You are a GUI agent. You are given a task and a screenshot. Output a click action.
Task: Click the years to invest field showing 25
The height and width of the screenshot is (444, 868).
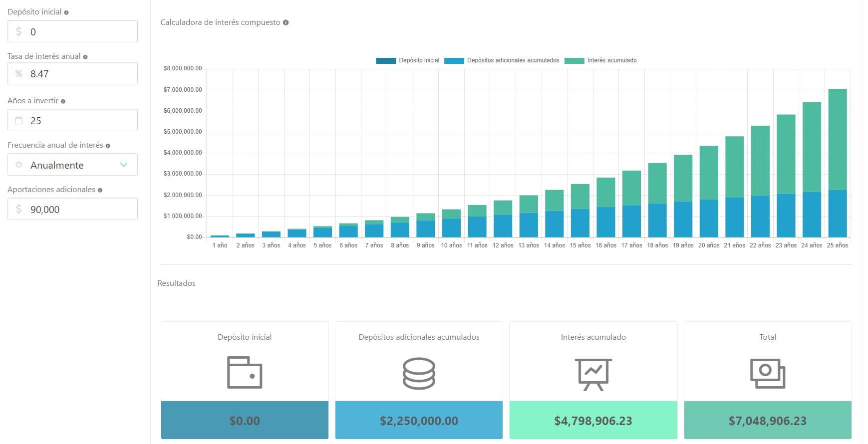(80, 120)
